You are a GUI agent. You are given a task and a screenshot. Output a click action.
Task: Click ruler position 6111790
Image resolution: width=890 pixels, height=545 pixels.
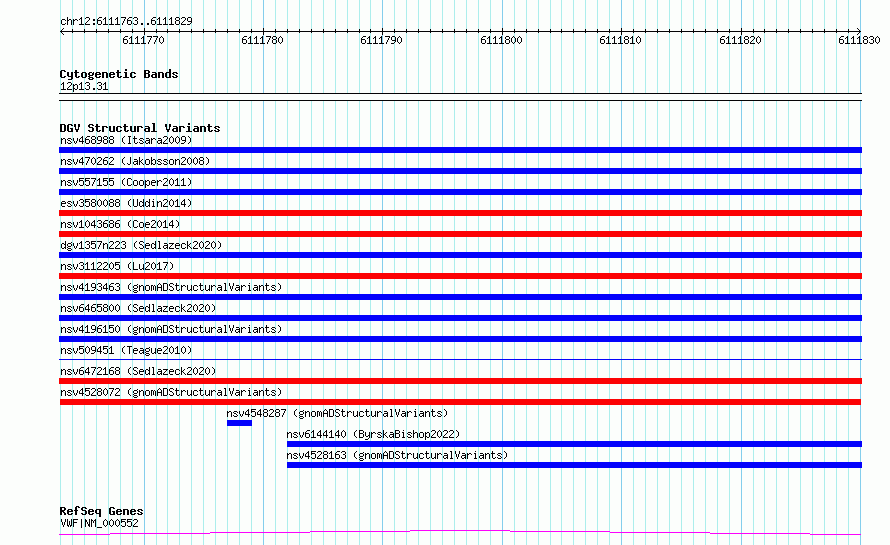[x=381, y=40]
